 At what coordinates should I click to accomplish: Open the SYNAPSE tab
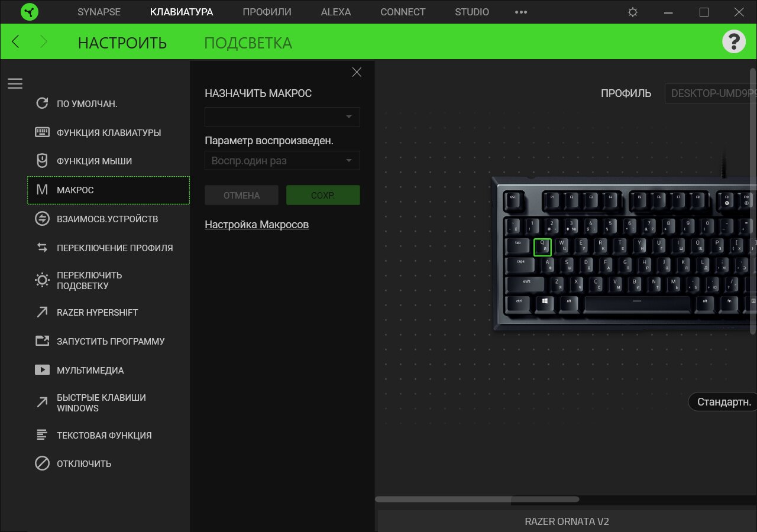[x=99, y=12]
